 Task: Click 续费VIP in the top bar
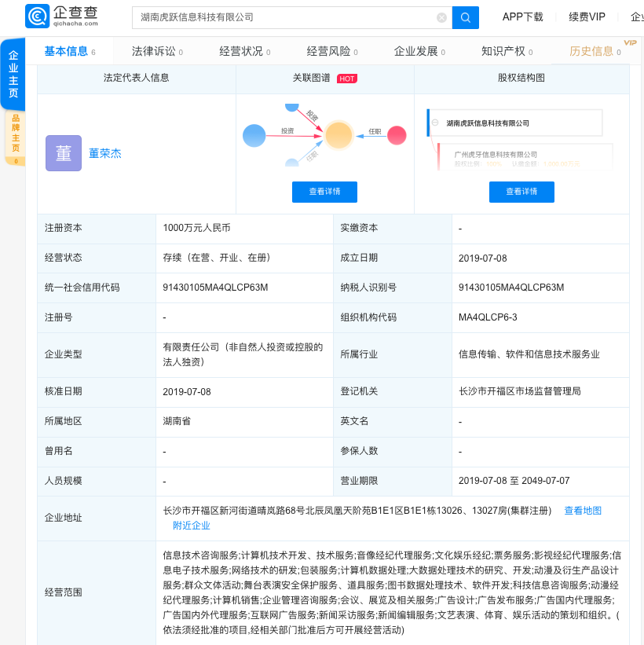(587, 16)
